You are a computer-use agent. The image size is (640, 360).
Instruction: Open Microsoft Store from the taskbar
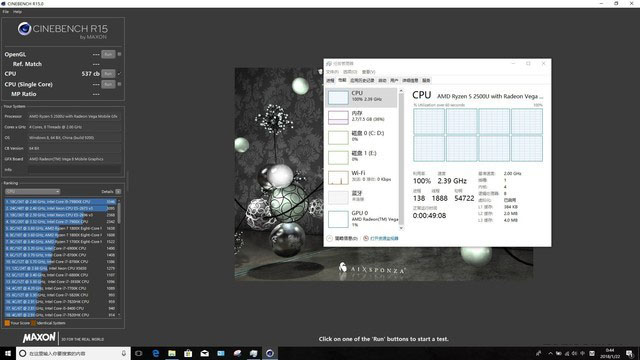coord(188,353)
